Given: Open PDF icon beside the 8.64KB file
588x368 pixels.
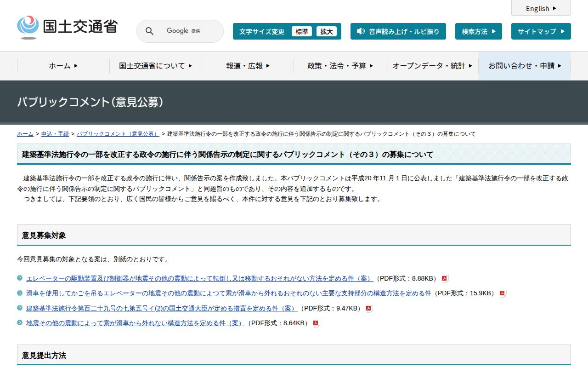Looking at the screenshot, I should [x=316, y=323].
